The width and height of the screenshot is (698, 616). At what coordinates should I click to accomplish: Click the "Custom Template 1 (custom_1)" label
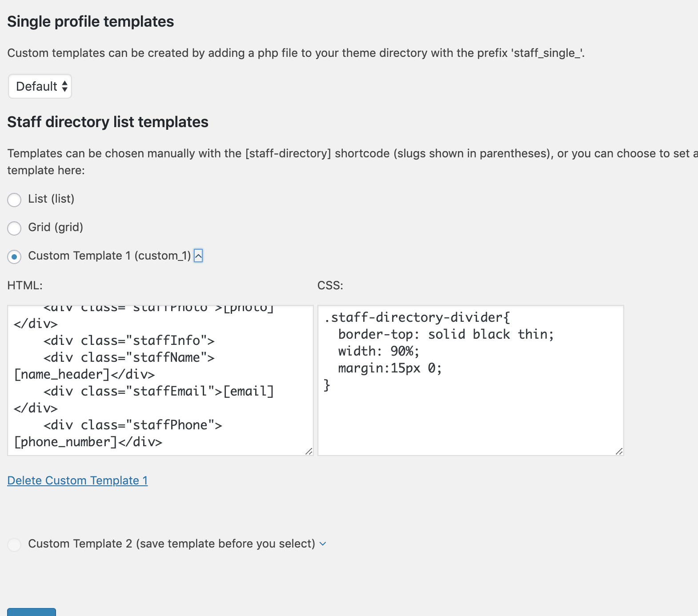point(109,256)
